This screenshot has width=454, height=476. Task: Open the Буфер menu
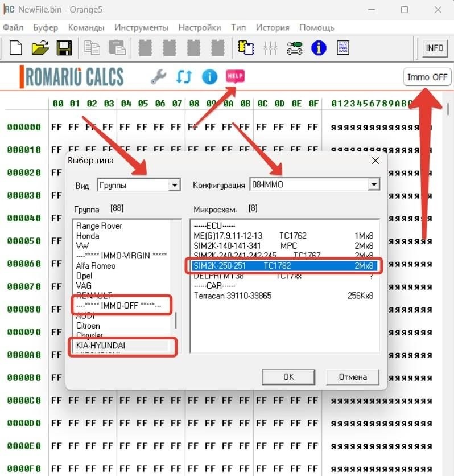tap(46, 28)
